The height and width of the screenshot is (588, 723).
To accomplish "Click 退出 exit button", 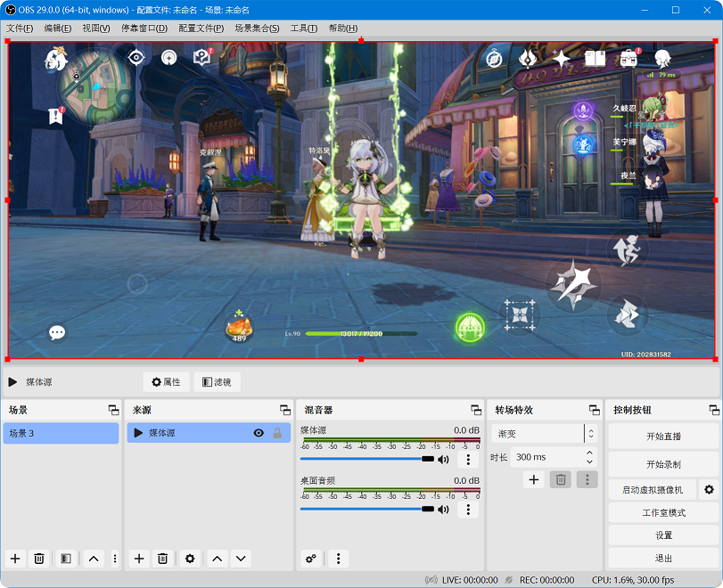I will click(663, 558).
